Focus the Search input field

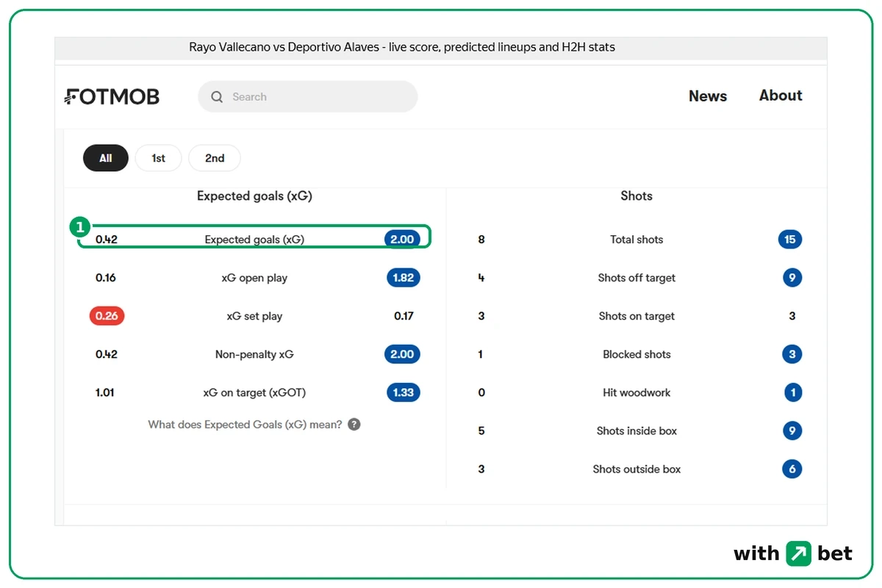click(x=307, y=96)
